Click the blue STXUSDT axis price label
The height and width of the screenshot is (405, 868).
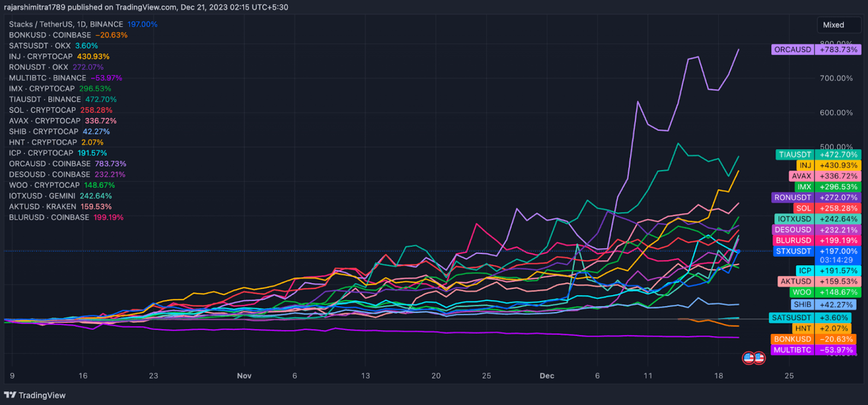pyautogui.click(x=816, y=251)
